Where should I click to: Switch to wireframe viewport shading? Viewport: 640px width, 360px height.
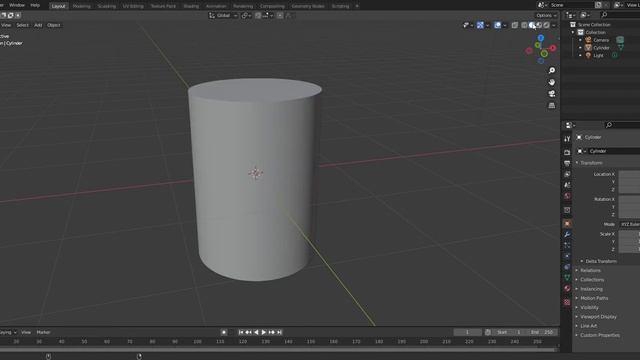(x=524, y=25)
